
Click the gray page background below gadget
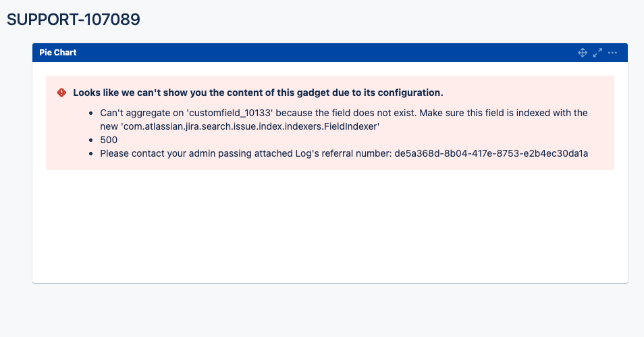tap(329, 311)
